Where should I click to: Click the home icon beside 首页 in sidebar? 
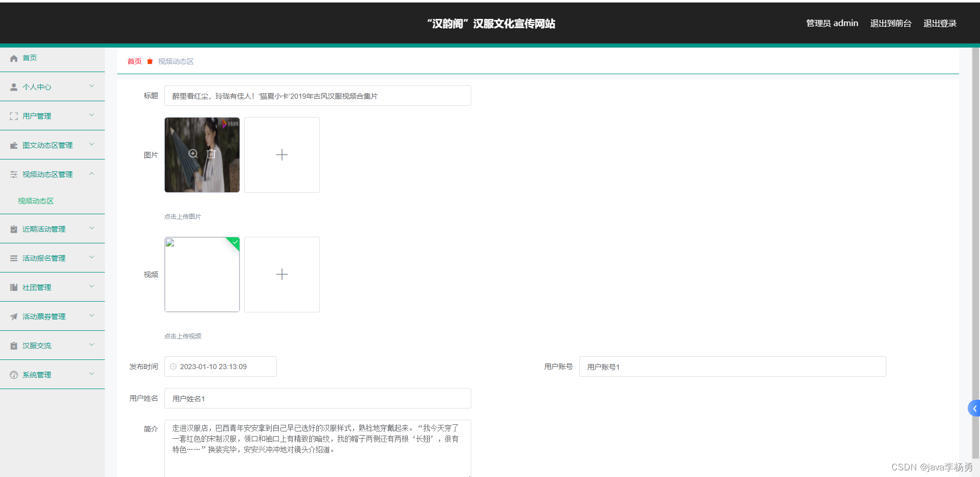14,58
